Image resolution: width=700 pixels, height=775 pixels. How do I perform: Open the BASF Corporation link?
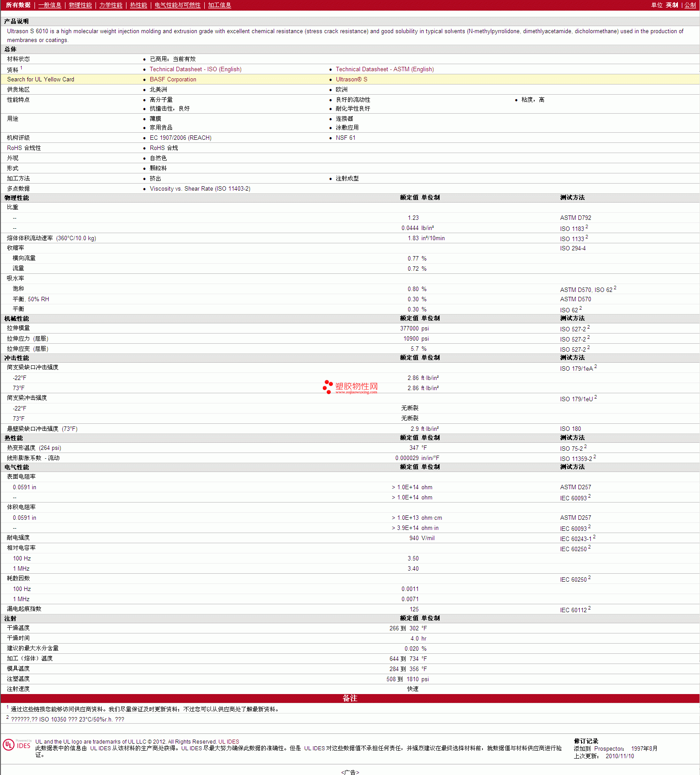(173, 80)
